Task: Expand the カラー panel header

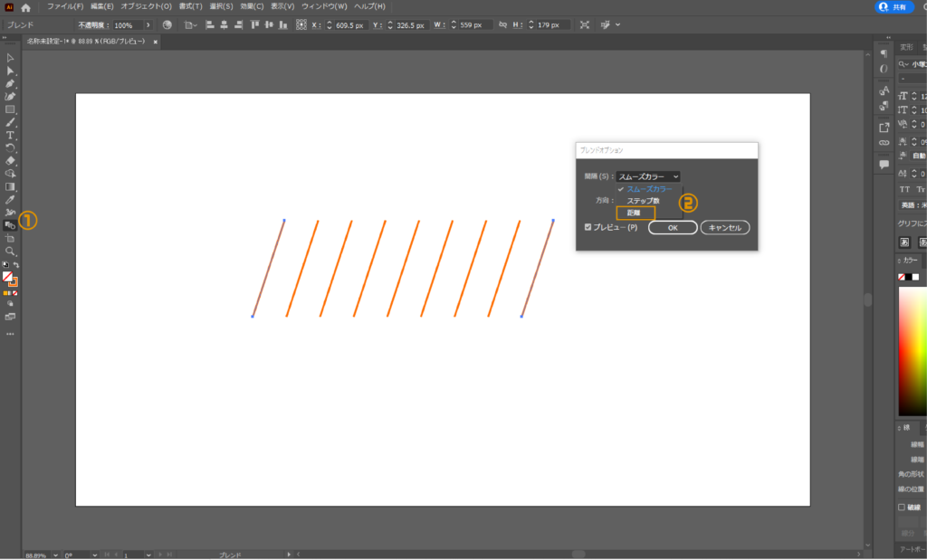Action: pyautogui.click(x=909, y=261)
